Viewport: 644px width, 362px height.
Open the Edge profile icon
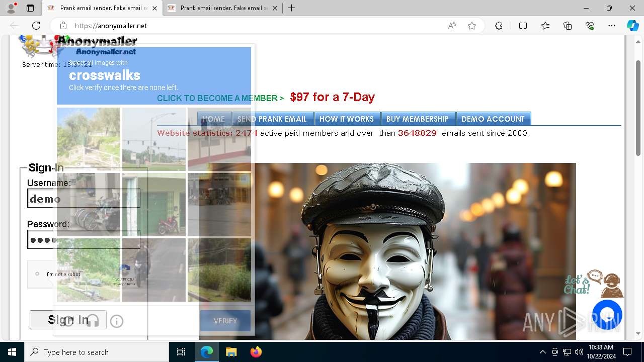point(11,8)
